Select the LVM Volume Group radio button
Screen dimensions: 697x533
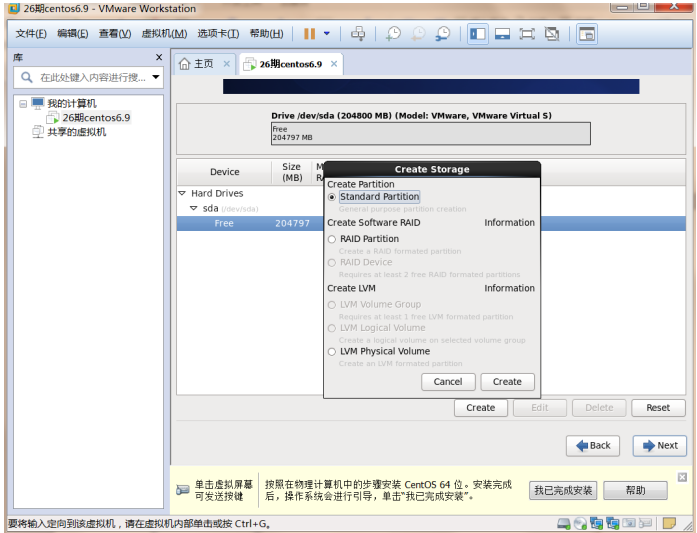[x=332, y=305]
